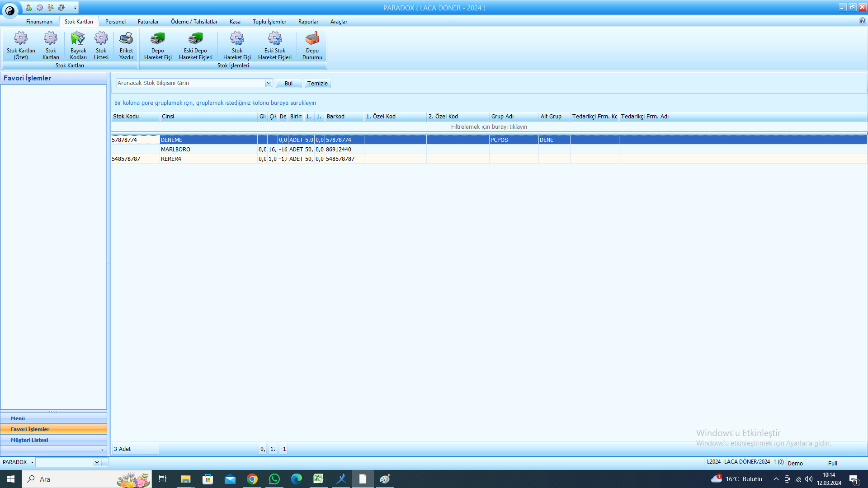This screenshot has height=488, width=868.
Task: Expand the status bar combo box dropdown
Action: pyautogui.click(x=97, y=462)
